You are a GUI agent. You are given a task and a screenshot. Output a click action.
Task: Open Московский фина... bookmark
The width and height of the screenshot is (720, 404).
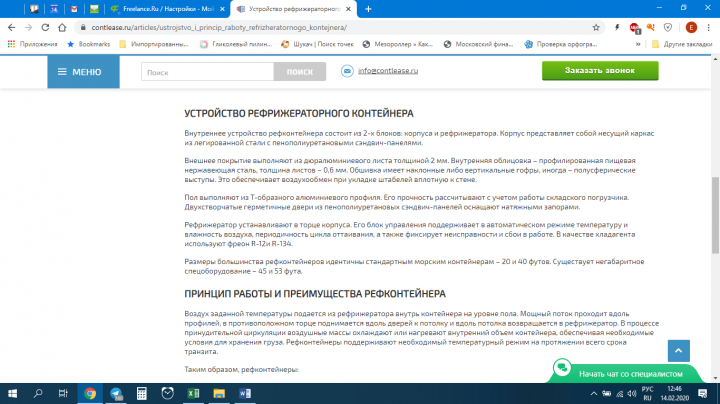pos(478,44)
